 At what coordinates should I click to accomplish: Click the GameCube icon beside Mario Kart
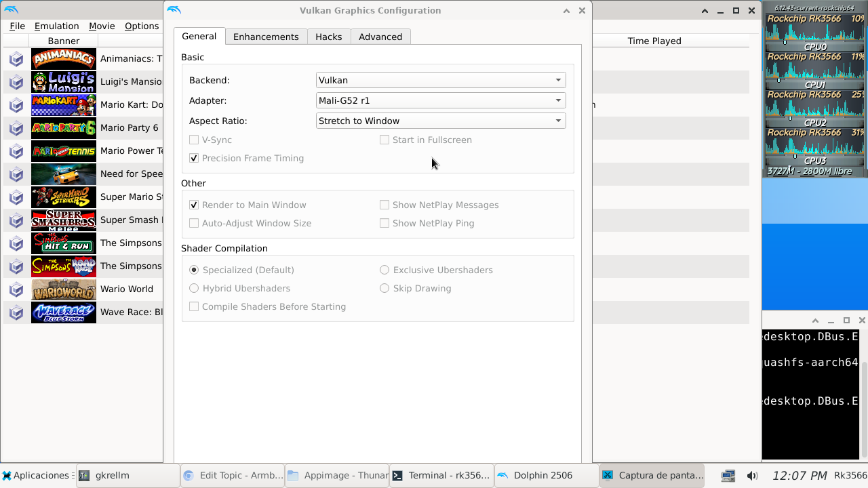[16, 105]
